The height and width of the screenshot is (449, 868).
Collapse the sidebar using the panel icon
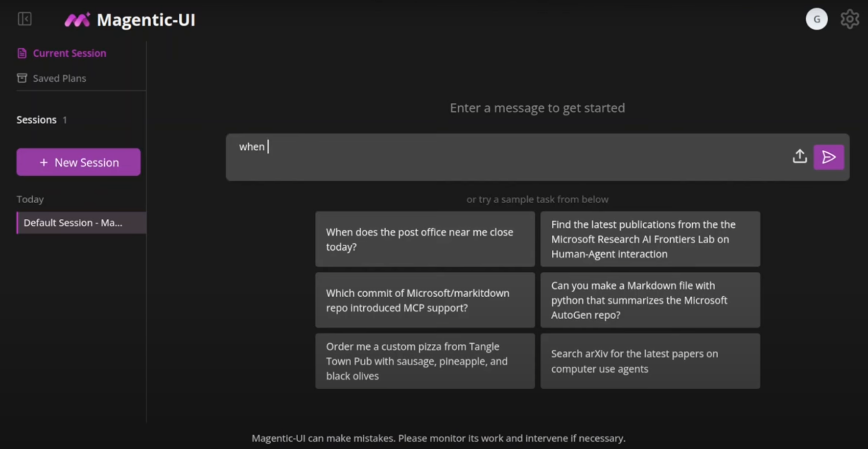tap(24, 19)
